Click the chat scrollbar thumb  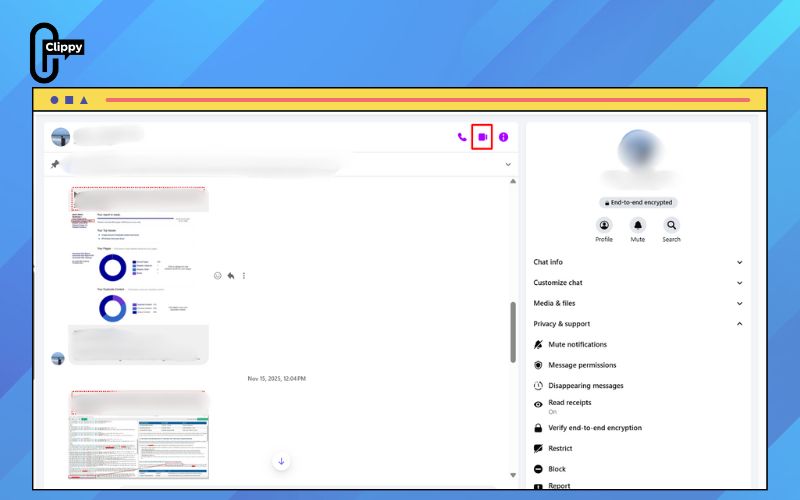point(513,332)
